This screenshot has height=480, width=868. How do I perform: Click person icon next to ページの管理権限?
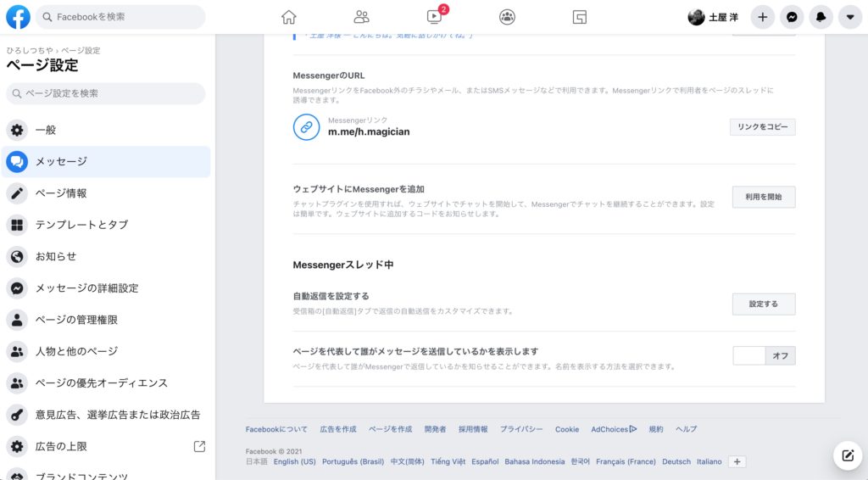pos(17,320)
